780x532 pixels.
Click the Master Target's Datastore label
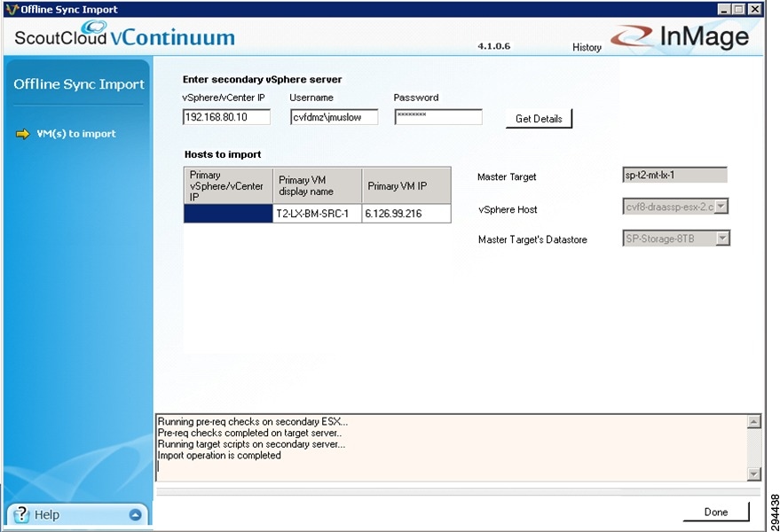click(x=532, y=239)
